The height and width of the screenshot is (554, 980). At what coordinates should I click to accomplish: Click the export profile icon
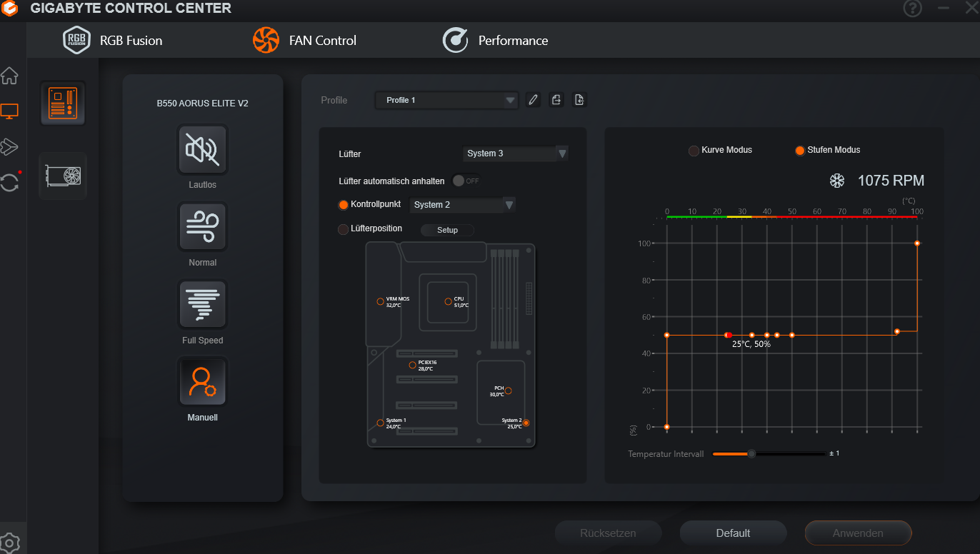[556, 100]
